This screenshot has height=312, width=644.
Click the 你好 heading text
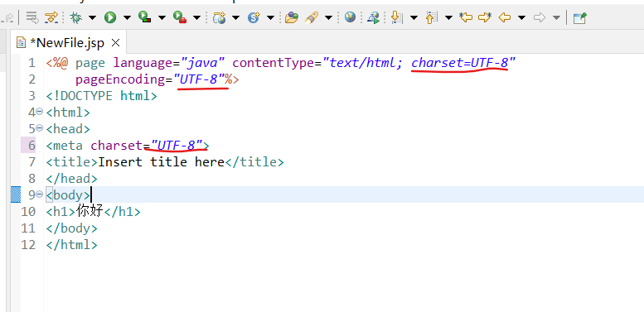pyautogui.click(x=90, y=211)
